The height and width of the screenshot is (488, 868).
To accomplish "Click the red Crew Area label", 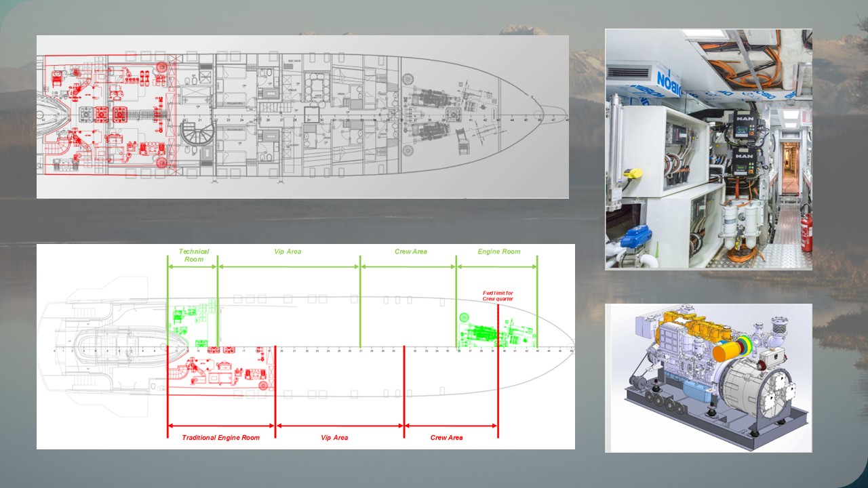I will coord(446,438).
